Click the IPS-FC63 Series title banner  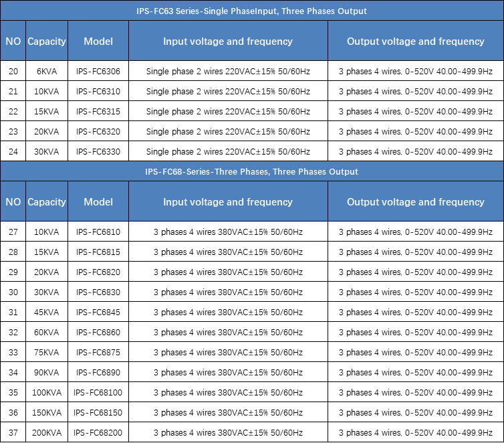(x=252, y=11)
